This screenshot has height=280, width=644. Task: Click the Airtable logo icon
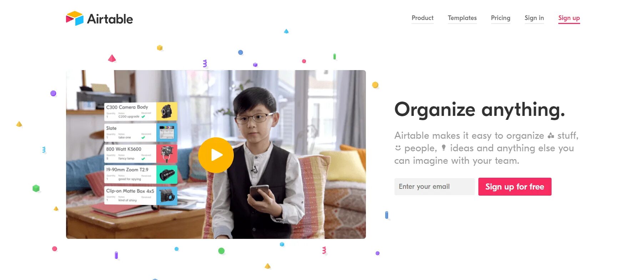point(75,18)
